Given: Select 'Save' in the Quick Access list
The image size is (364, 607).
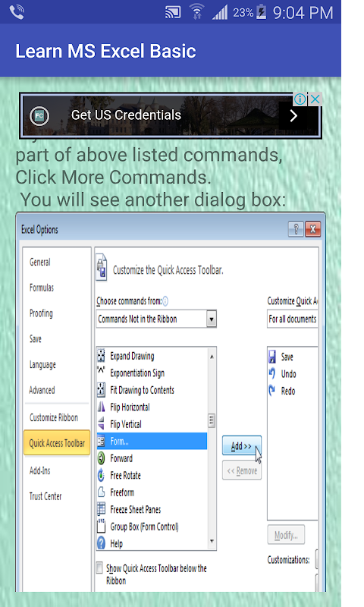Looking at the screenshot, I should pos(293,357).
